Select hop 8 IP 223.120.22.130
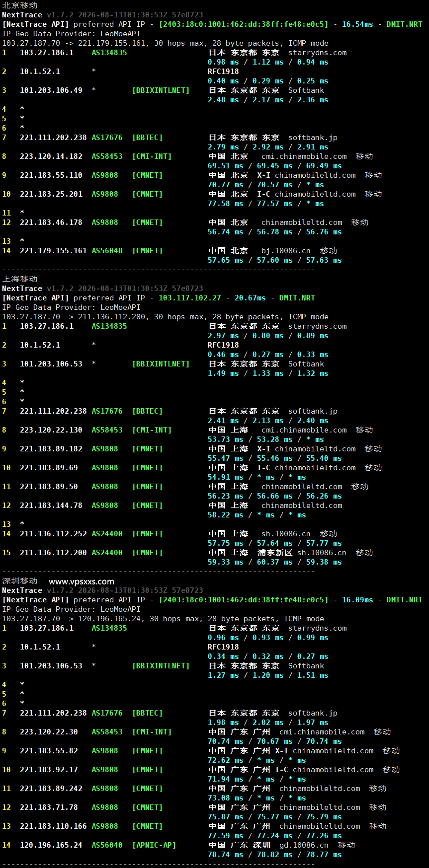Image resolution: width=429 pixels, height=868 pixels. coord(51,430)
